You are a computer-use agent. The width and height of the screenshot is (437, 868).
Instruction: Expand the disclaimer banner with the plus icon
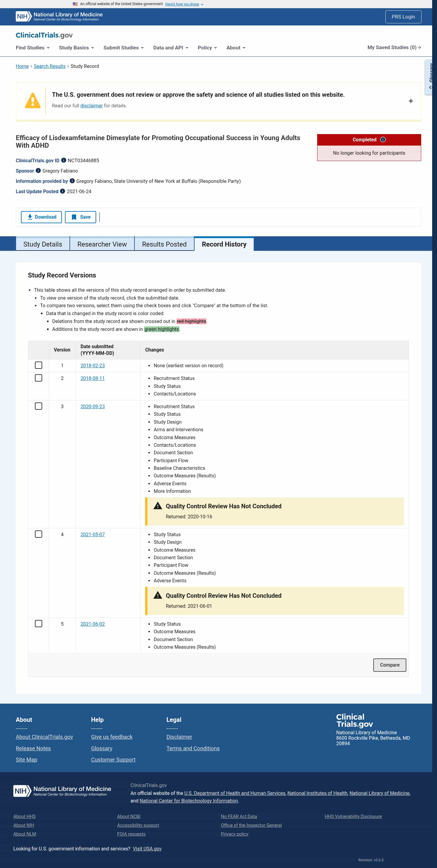411,101
